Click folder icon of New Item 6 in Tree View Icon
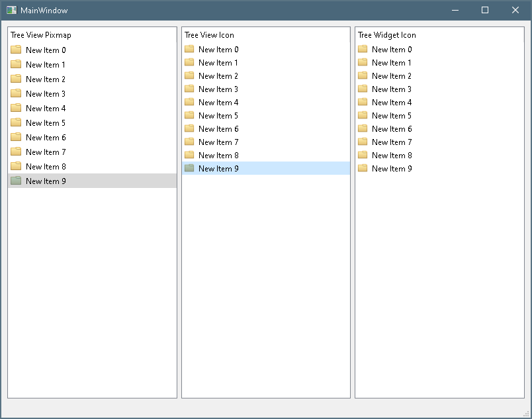 coord(189,128)
